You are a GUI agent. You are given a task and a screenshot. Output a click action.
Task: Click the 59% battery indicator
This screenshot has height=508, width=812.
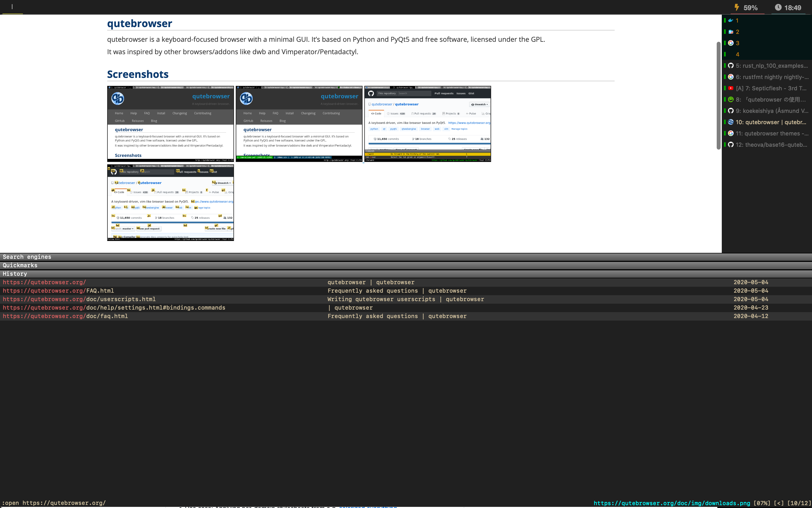click(750, 8)
